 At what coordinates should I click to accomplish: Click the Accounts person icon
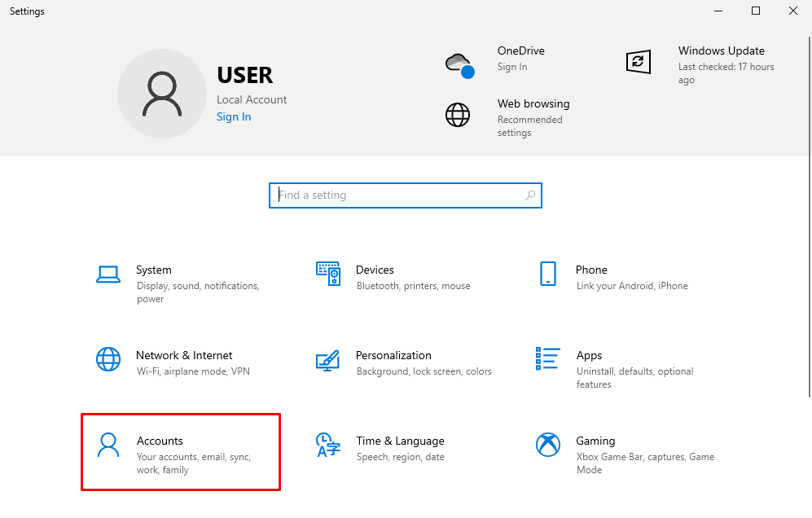108,445
